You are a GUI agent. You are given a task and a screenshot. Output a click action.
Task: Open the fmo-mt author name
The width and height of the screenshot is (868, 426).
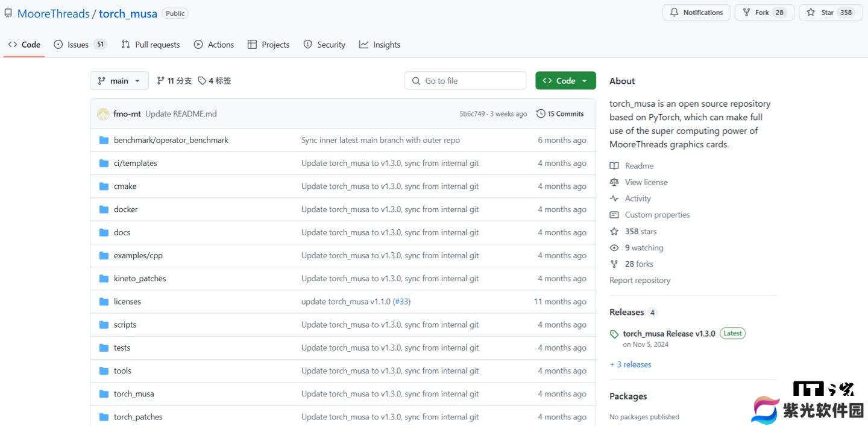(x=127, y=114)
